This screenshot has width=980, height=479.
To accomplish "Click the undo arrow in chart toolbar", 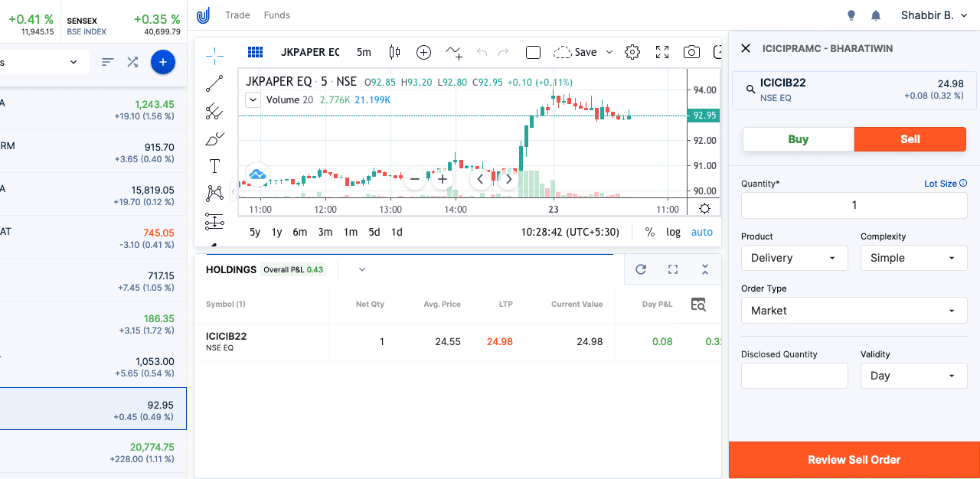I will pos(482,52).
